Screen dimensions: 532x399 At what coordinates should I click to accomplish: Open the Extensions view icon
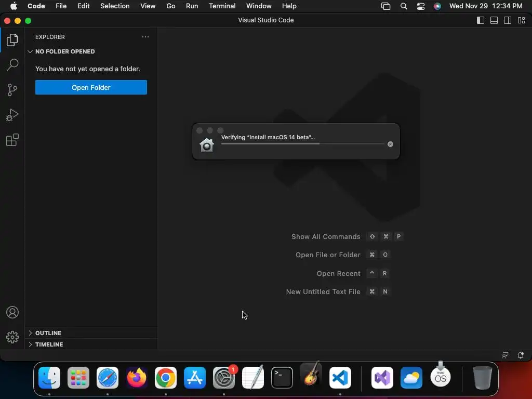coord(12,140)
